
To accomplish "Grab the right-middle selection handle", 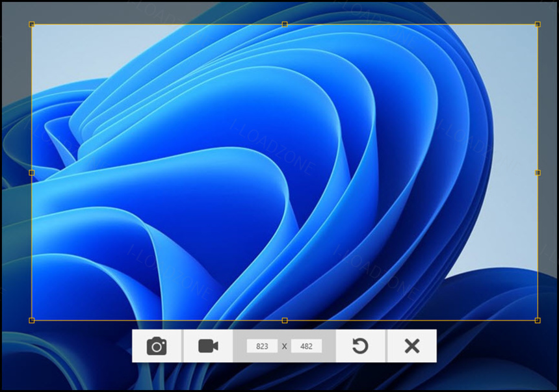I will click(x=538, y=173).
